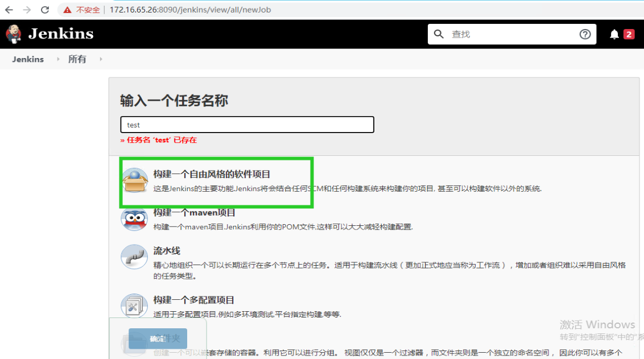The height and width of the screenshot is (359, 644).
Task: Select the freestyle project box icon
Action: 135,180
